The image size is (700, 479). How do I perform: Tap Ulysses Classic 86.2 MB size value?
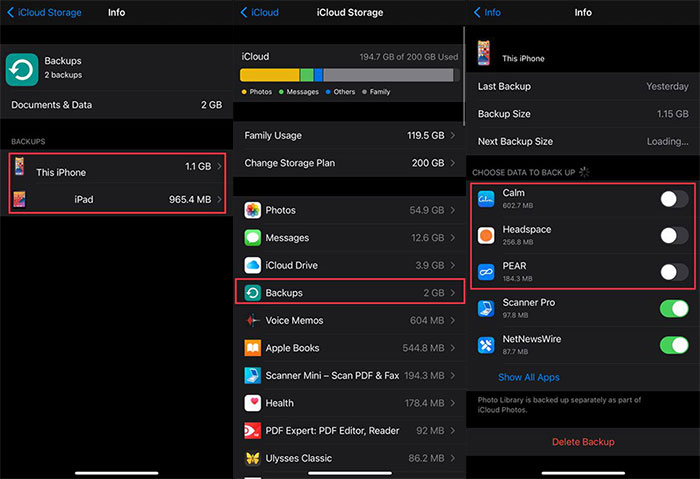[x=426, y=458]
